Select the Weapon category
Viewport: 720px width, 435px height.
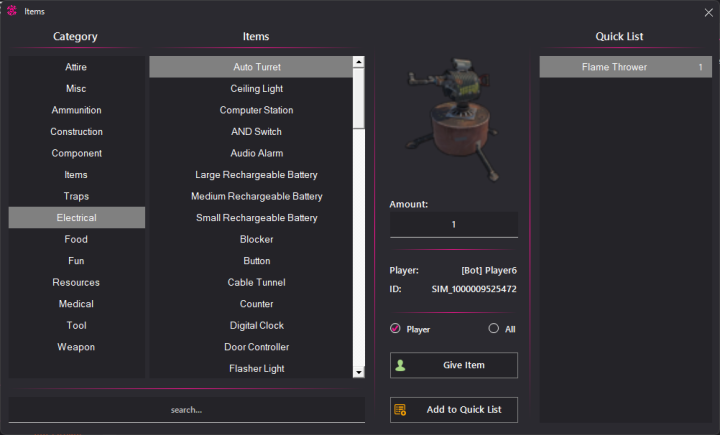77,347
